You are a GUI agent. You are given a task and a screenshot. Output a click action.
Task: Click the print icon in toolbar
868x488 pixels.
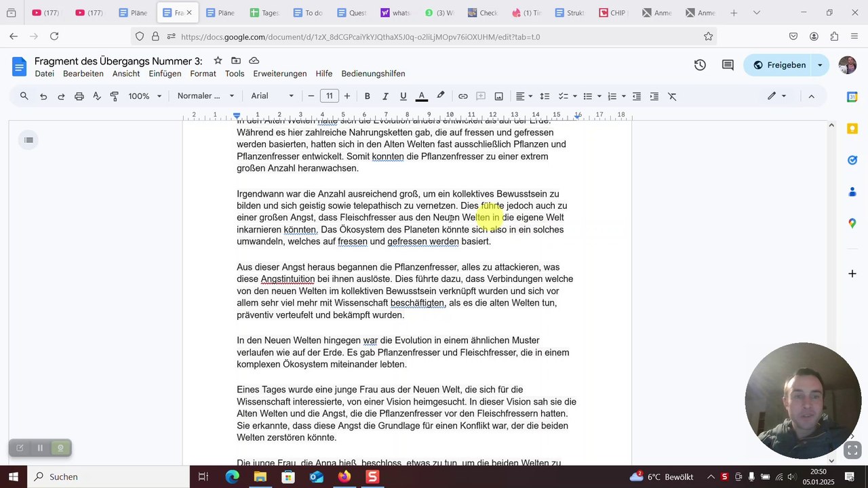[x=79, y=96]
